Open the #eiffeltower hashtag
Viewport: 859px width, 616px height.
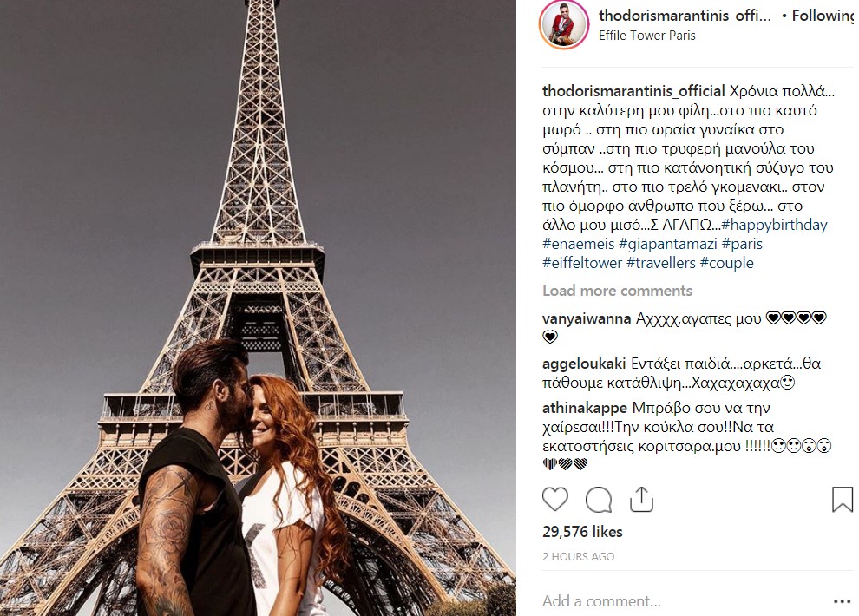pyautogui.click(x=582, y=263)
